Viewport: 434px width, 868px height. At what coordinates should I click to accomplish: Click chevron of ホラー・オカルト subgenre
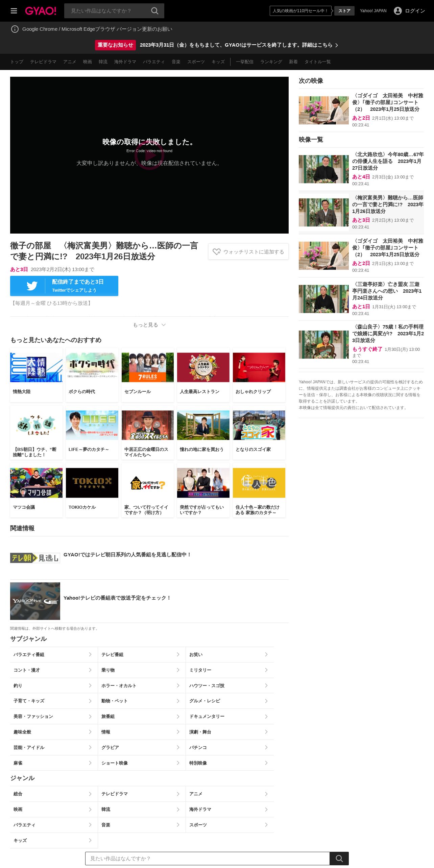178,685
